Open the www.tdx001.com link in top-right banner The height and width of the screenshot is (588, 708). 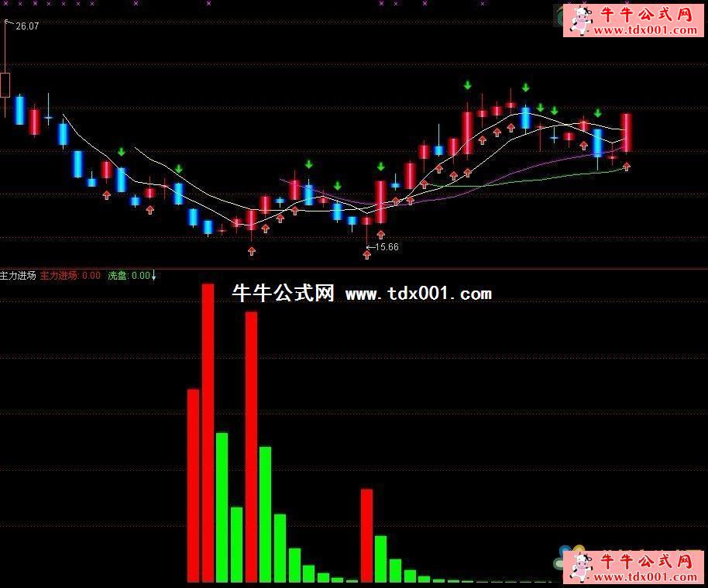[646, 31]
